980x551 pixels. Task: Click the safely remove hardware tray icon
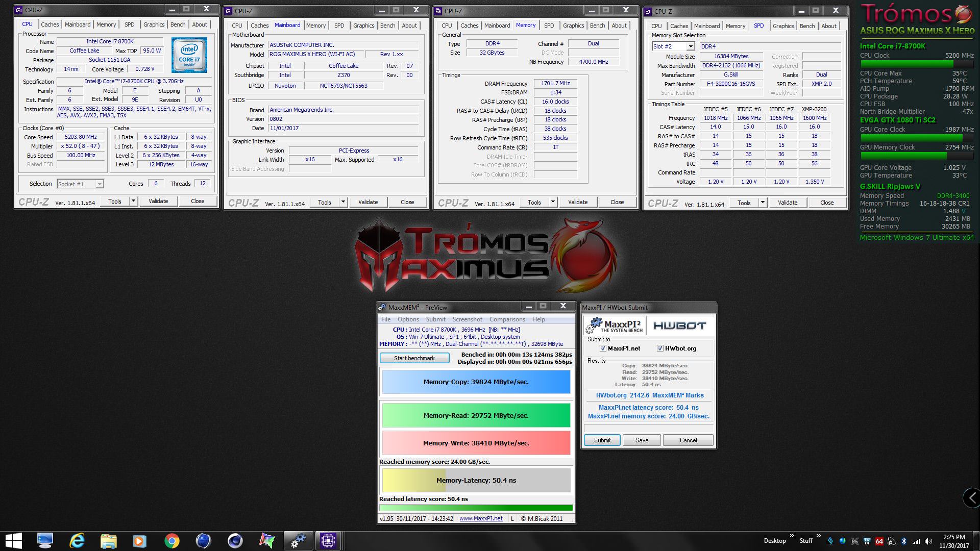[891, 541]
